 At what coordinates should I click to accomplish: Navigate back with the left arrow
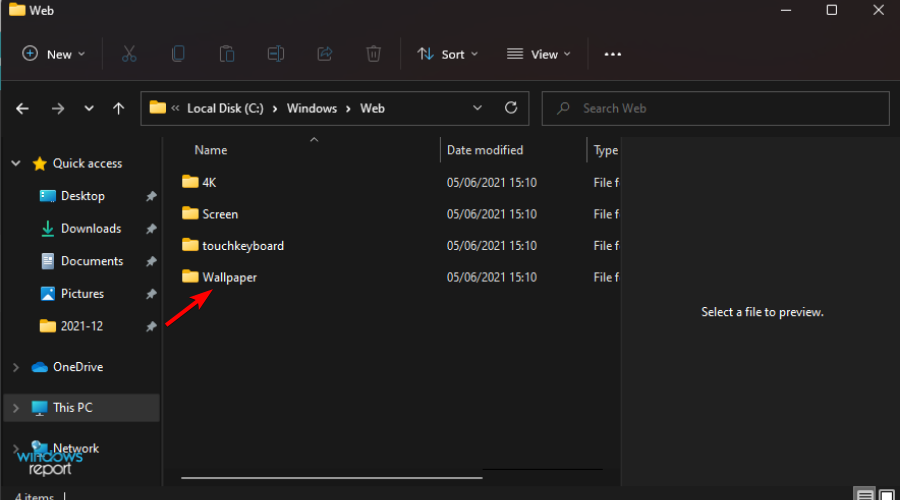coord(22,108)
